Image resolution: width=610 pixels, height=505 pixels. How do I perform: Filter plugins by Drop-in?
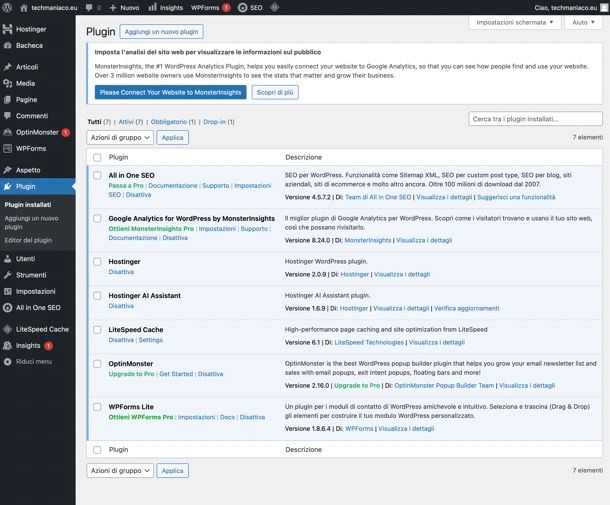pyautogui.click(x=214, y=122)
